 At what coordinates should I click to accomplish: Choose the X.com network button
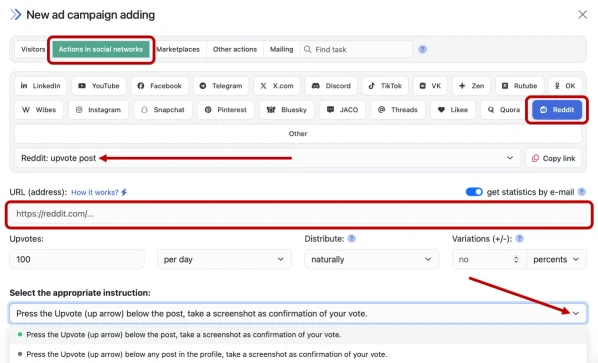[x=277, y=86]
